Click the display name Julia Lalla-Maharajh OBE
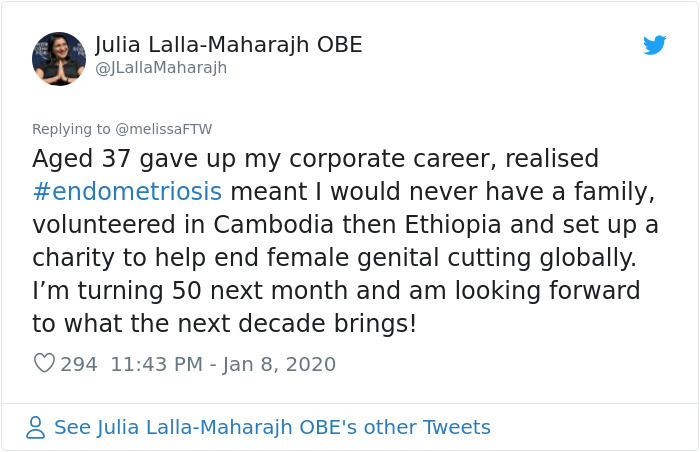700x452 pixels. 228,45
